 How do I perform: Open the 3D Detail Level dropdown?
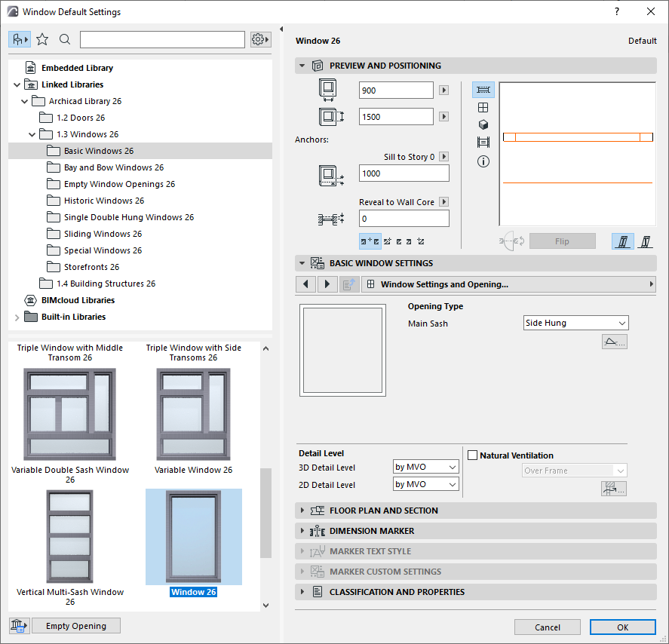pyautogui.click(x=426, y=467)
